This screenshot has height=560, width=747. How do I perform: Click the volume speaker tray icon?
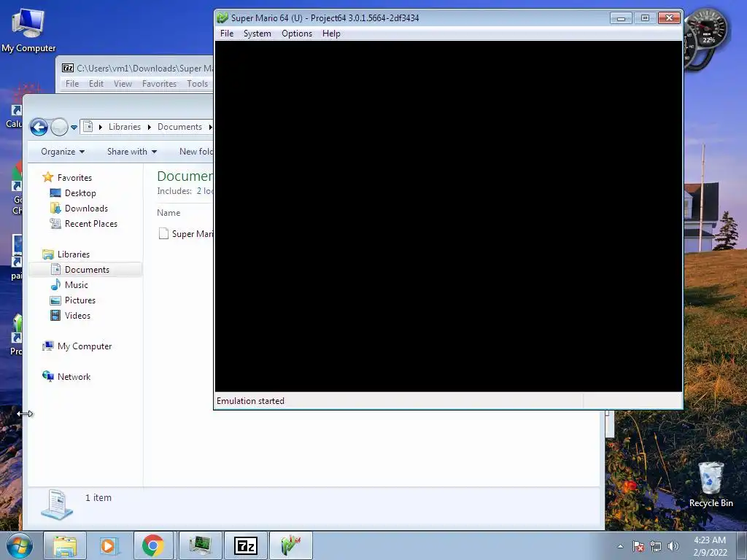point(673,546)
